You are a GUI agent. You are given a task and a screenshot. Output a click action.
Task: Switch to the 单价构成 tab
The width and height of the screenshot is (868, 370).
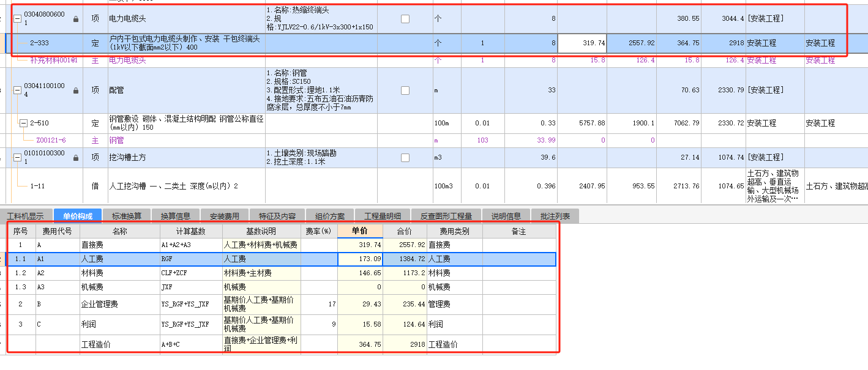78,216
